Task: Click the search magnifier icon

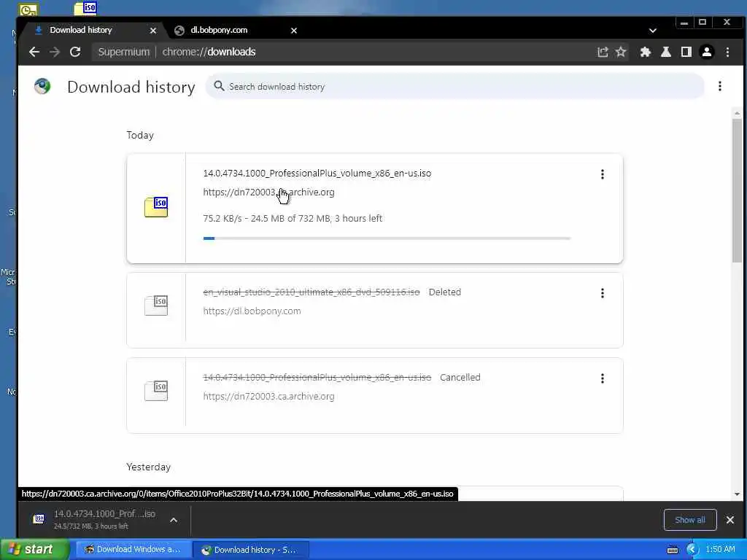Action: pyautogui.click(x=219, y=86)
